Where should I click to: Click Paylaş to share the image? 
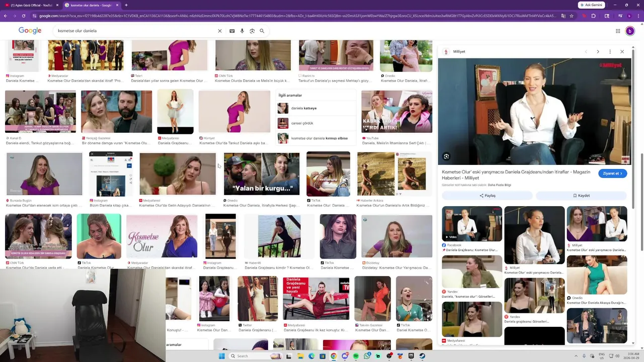click(x=487, y=196)
